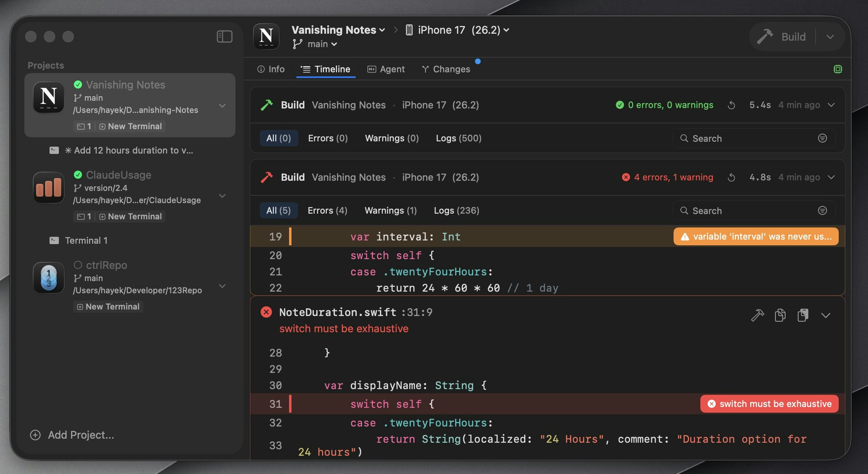Click the green chip icon beside tabs

[838, 69]
